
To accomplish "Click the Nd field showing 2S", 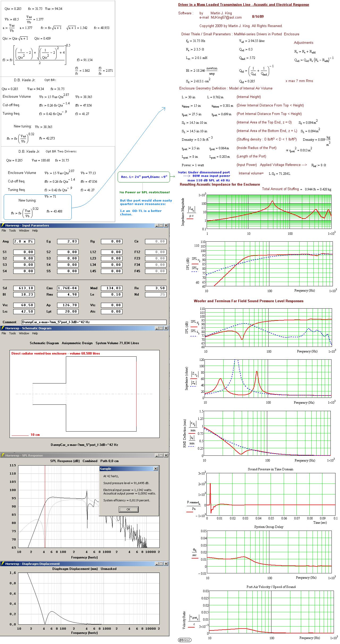I will [156, 295].
